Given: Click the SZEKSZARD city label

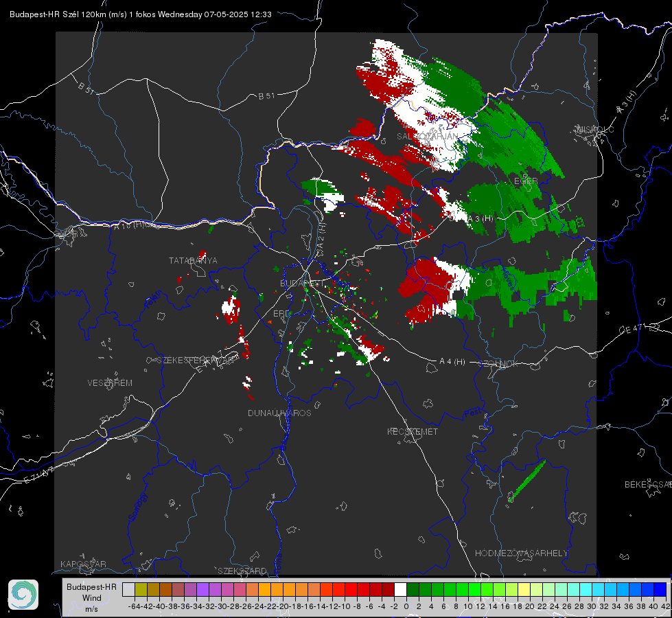Looking at the screenshot, I should [x=242, y=571].
